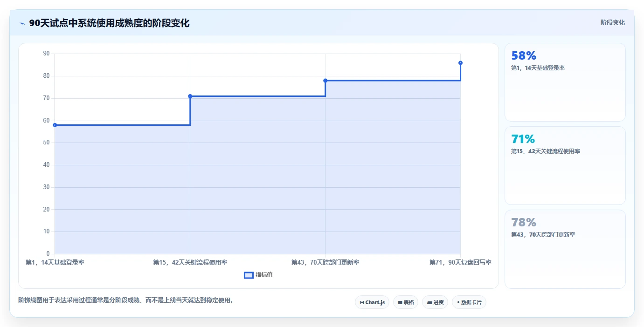Select the data point at value 78
This screenshot has height=327, width=644.
click(325, 81)
